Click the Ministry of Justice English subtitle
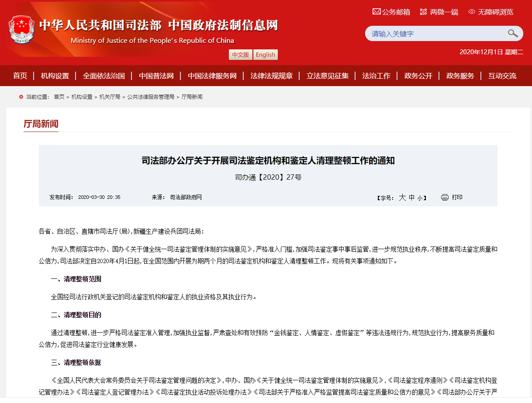 tap(152, 41)
